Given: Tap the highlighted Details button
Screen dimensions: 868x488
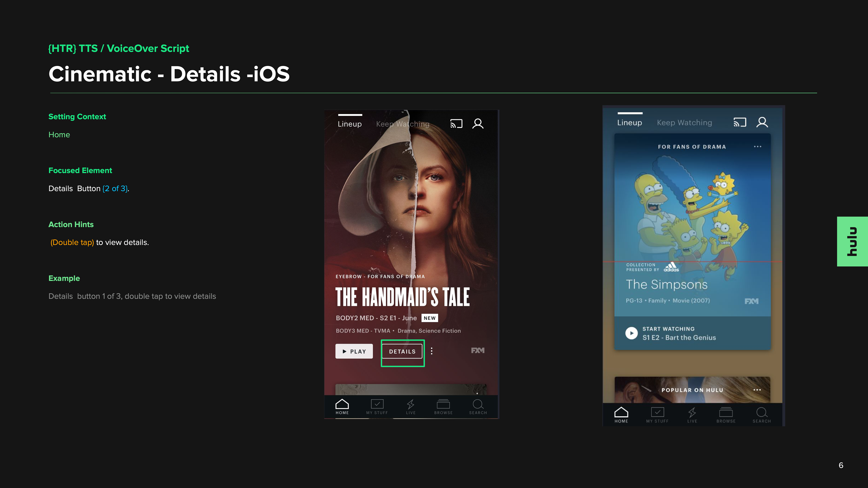Looking at the screenshot, I should pos(402,351).
